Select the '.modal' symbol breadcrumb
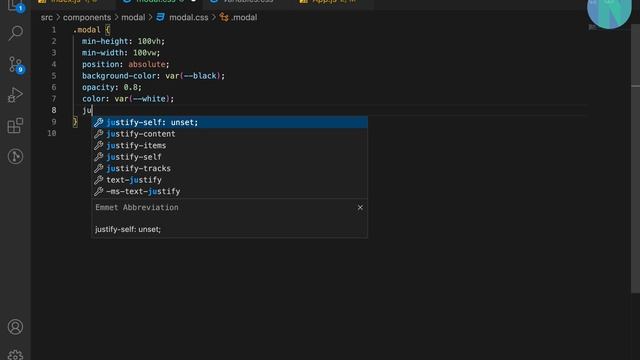 coord(238,18)
